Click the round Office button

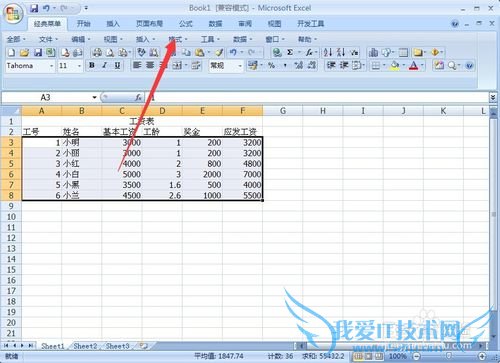tap(13, 13)
